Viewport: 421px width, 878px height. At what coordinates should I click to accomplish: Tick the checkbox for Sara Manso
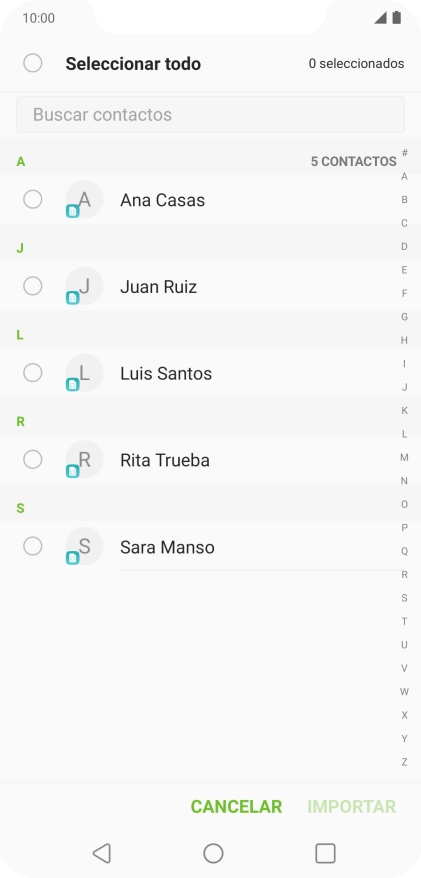pos(32,547)
